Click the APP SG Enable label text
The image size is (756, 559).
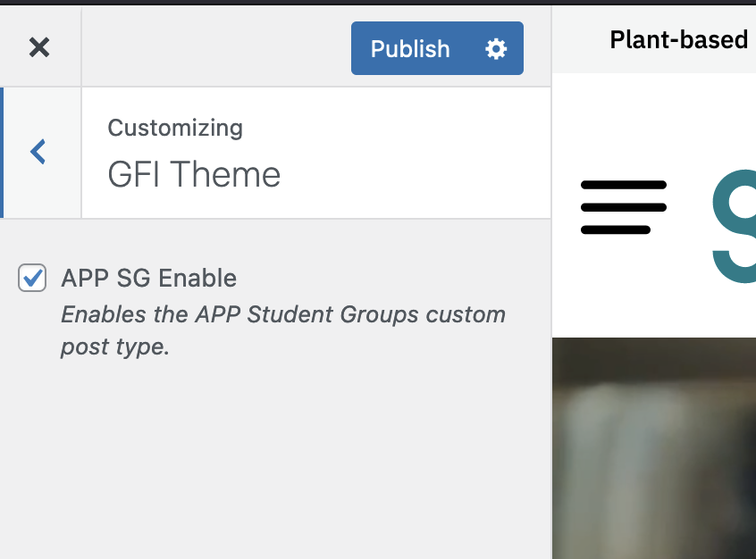pos(148,278)
